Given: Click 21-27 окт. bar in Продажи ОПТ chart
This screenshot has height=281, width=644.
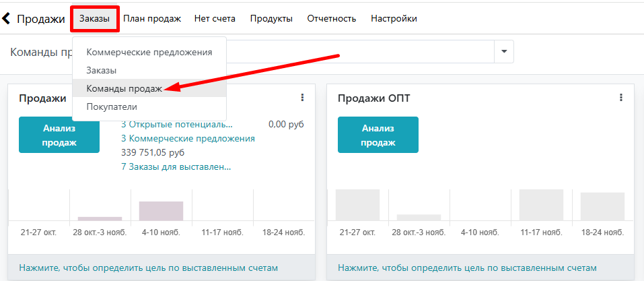Looking at the screenshot, I should (x=357, y=205).
